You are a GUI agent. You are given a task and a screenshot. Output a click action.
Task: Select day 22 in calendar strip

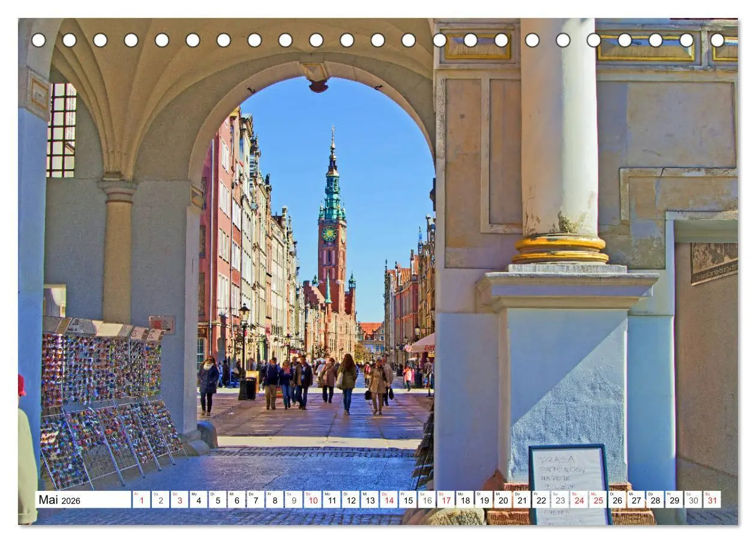[541, 500]
